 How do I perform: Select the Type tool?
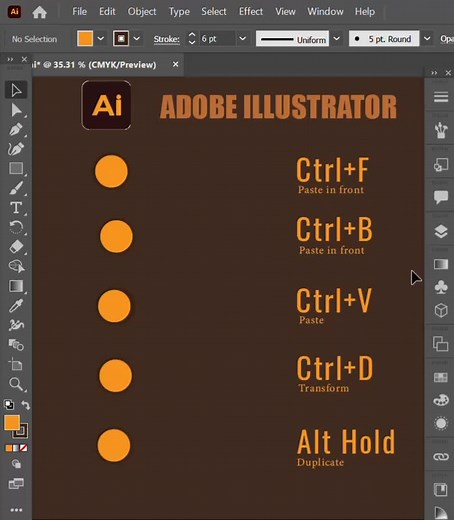tap(16, 208)
